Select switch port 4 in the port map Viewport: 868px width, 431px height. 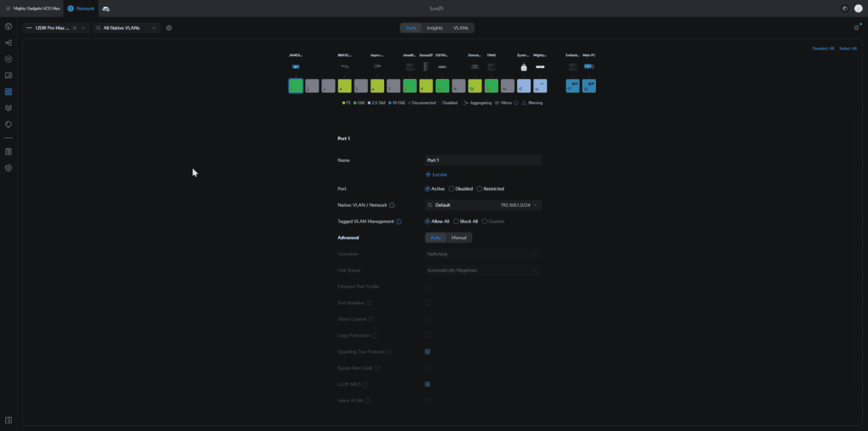[x=344, y=86]
